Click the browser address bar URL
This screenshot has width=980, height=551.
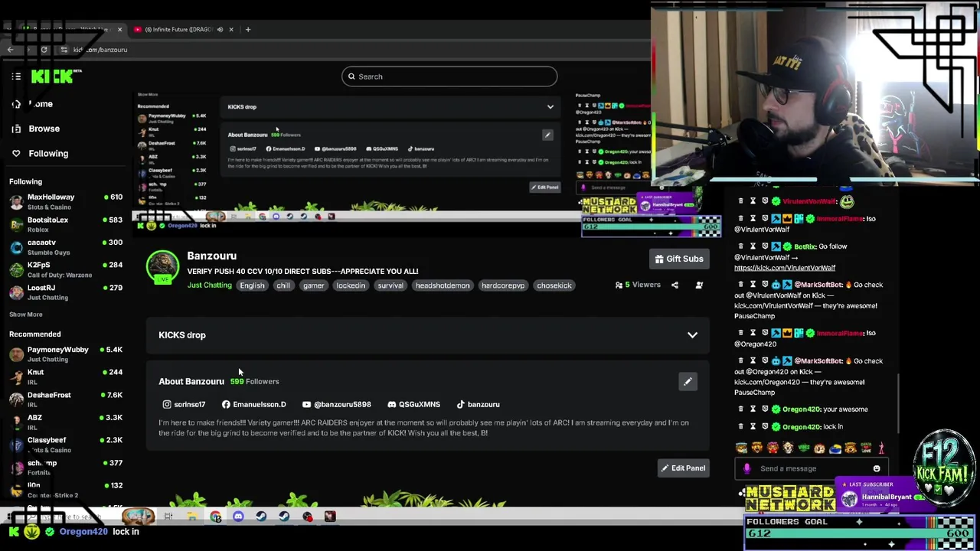100,50
